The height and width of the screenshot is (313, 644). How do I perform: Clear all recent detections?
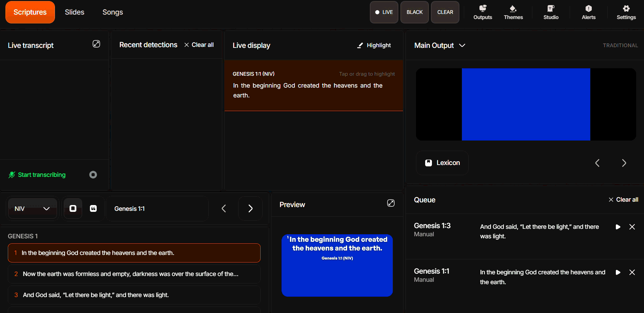pyautogui.click(x=199, y=45)
